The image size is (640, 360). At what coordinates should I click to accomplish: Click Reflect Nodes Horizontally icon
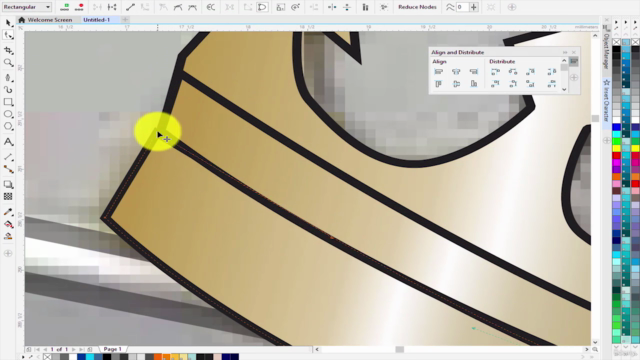click(332, 7)
